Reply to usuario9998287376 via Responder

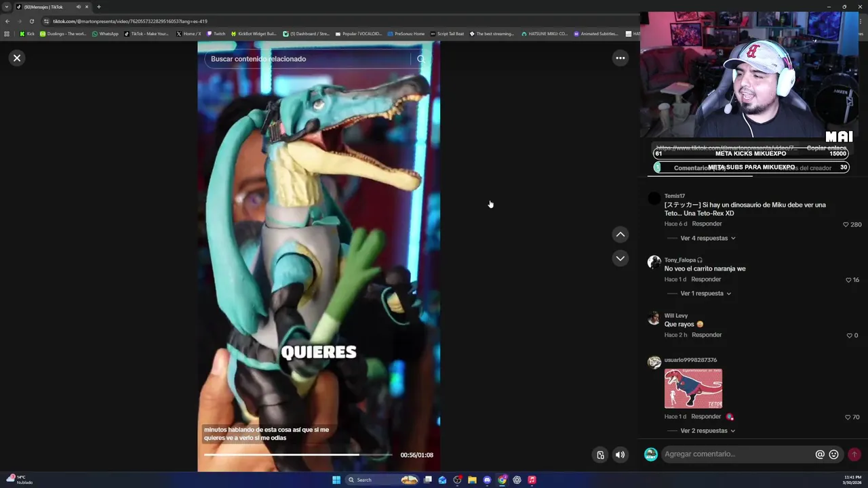click(x=706, y=417)
